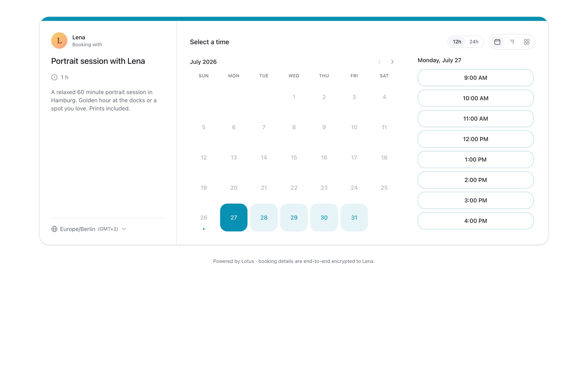The image size is (588, 368).
Task: Select July 31 on calendar
Action: coord(354,218)
